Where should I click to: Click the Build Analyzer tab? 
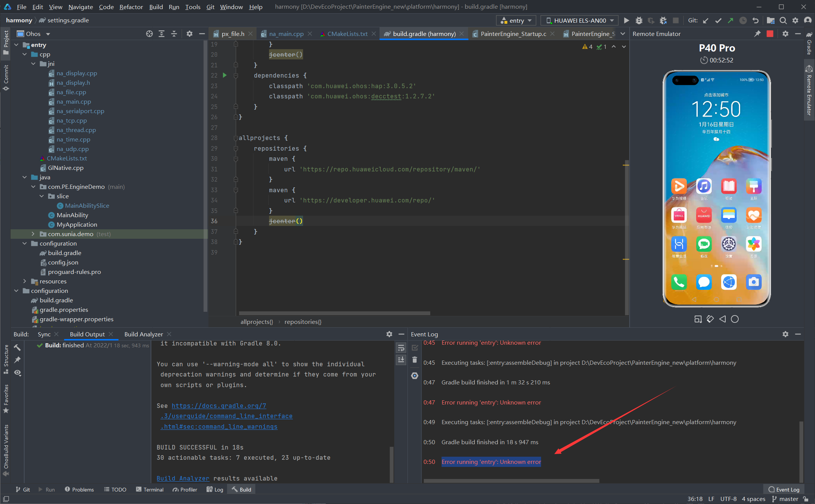[x=144, y=334]
